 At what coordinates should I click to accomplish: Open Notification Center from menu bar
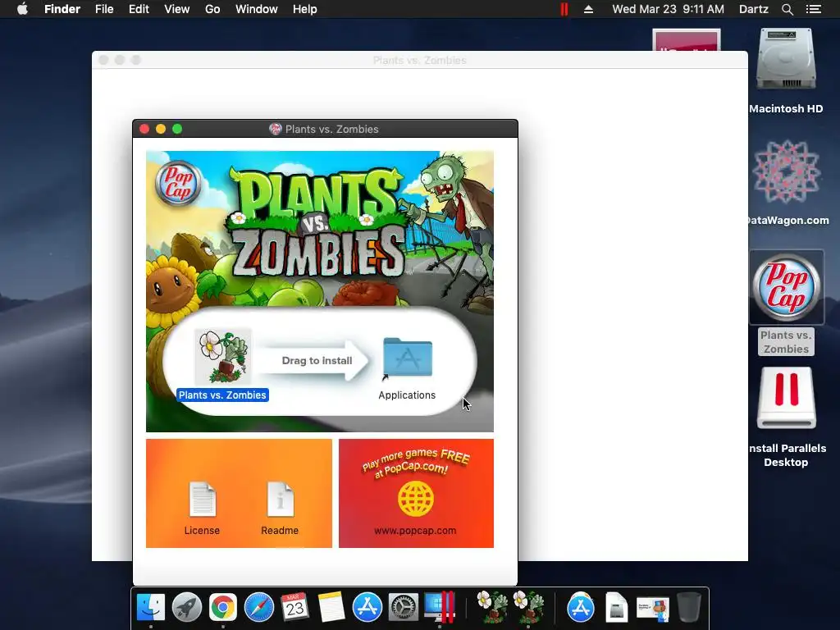click(813, 9)
